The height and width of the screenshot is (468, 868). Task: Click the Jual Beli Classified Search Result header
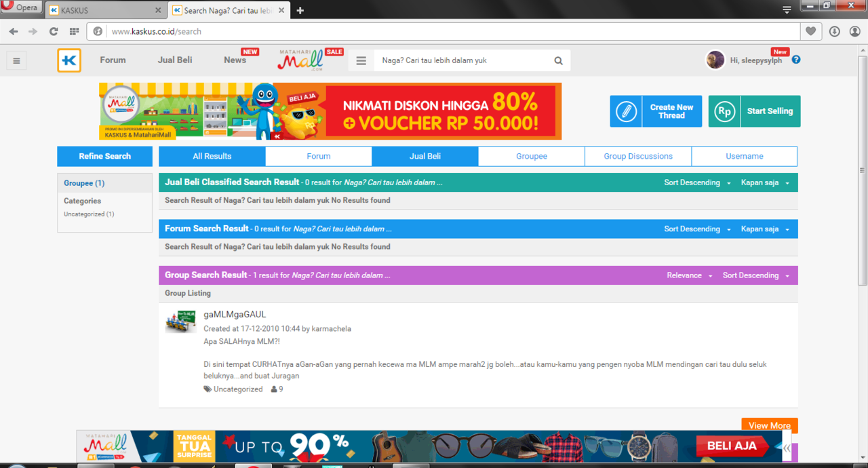[x=232, y=182]
